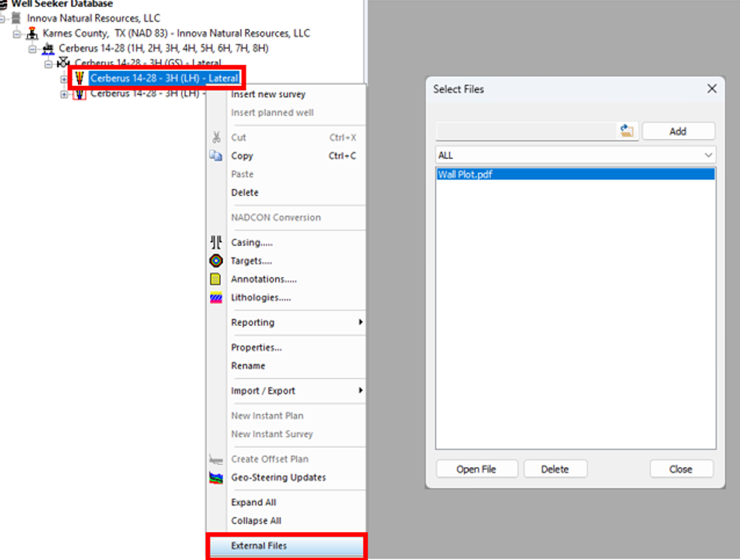The height and width of the screenshot is (560, 740).
Task: Click the Cerberus 14-28 facility rig icon
Action: coord(48,48)
